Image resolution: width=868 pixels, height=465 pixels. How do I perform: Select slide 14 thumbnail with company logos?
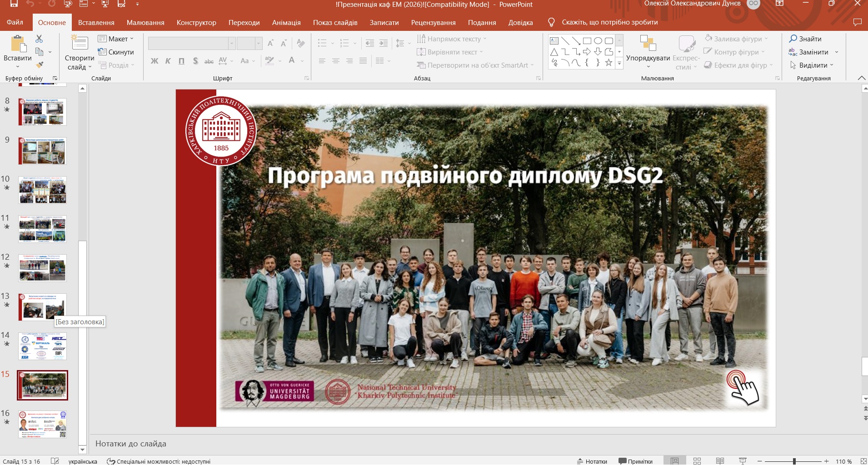click(x=42, y=346)
